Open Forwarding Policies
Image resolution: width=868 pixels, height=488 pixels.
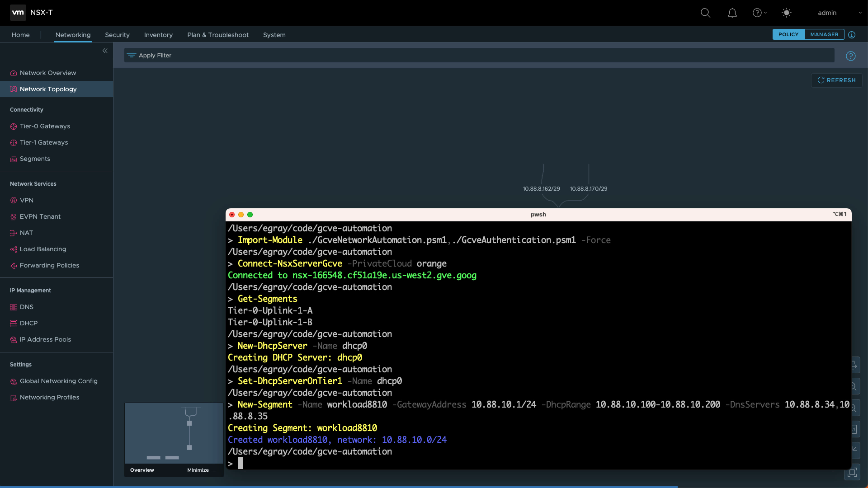(49, 265)
